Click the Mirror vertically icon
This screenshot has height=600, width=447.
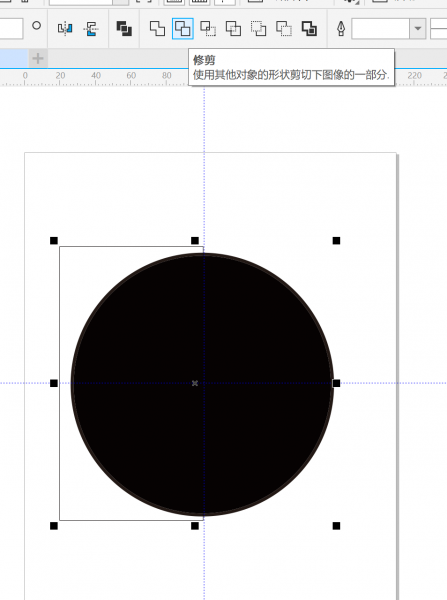pyautogui.click(x=91, y=29)
